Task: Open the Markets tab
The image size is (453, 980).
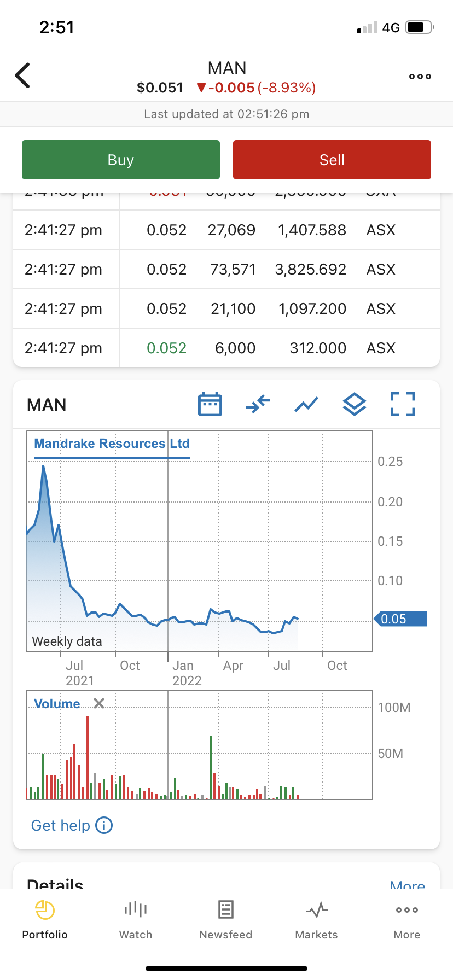Action: point(316,920)
